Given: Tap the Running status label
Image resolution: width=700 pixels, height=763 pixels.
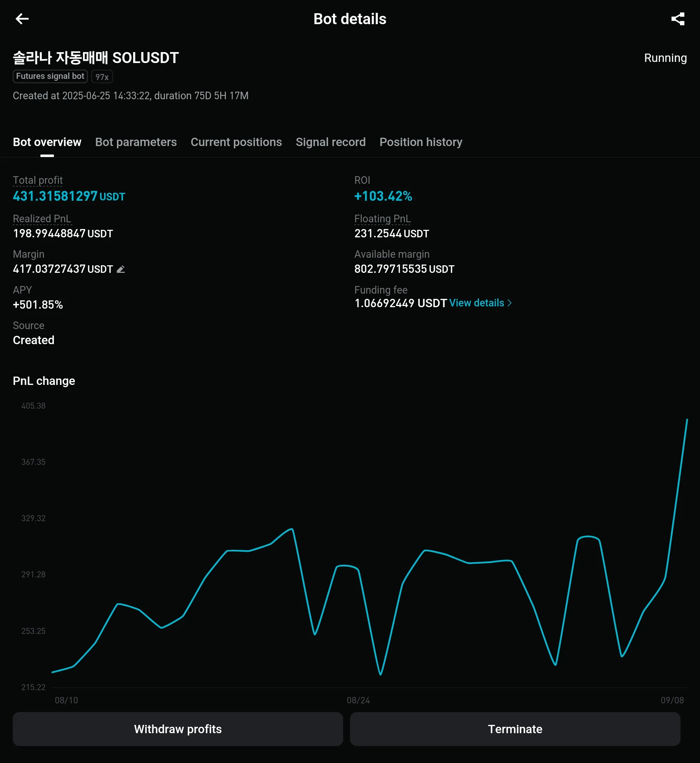Looking at the screenshot, I should point(665,58).
